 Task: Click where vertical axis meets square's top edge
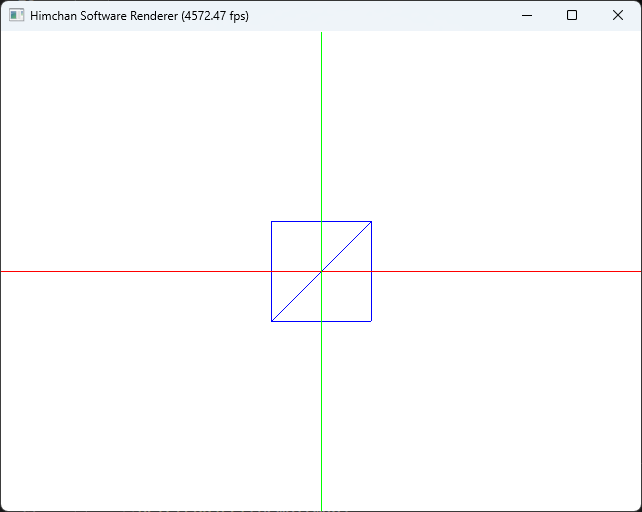[x=321, y=221]
